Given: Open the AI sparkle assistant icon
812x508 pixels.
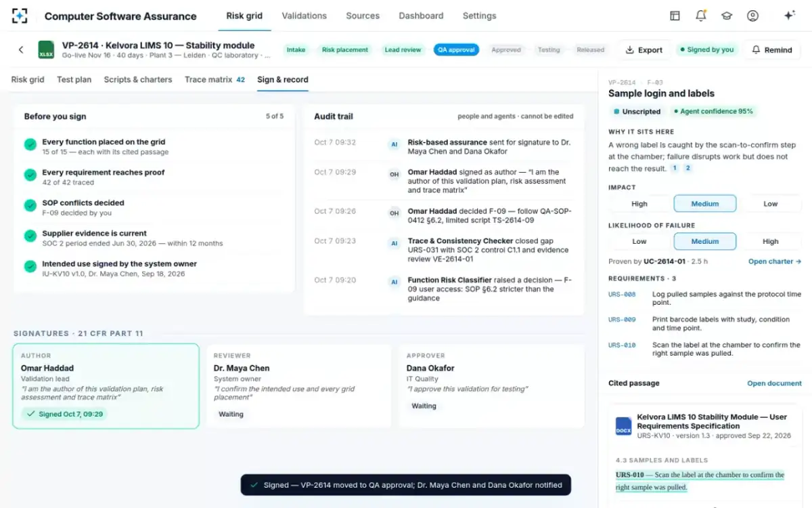Looking at the screenshot, I should (x=789, y=16).
